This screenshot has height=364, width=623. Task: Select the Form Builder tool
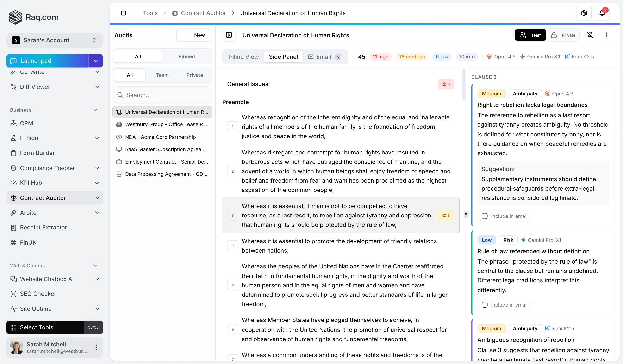(37, 153)
